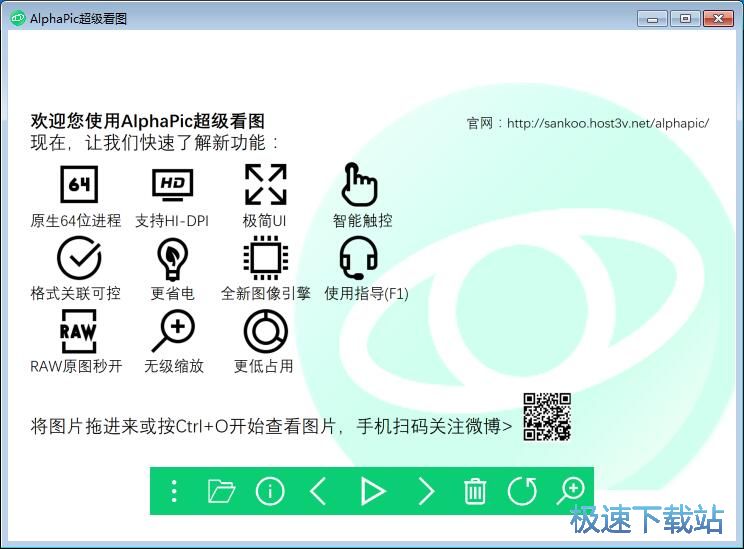Image resolution: width=744 pixels, height=549 pixels.
Task: Start slideshow with the play triangle
Action: pos(372,491)
